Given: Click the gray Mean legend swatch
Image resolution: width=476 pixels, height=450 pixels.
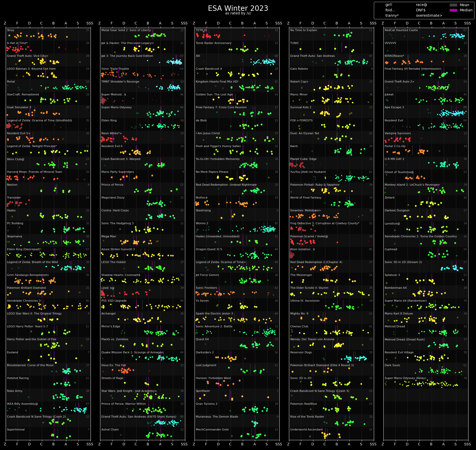Looking at the screenshot, I should pos(453,5).
